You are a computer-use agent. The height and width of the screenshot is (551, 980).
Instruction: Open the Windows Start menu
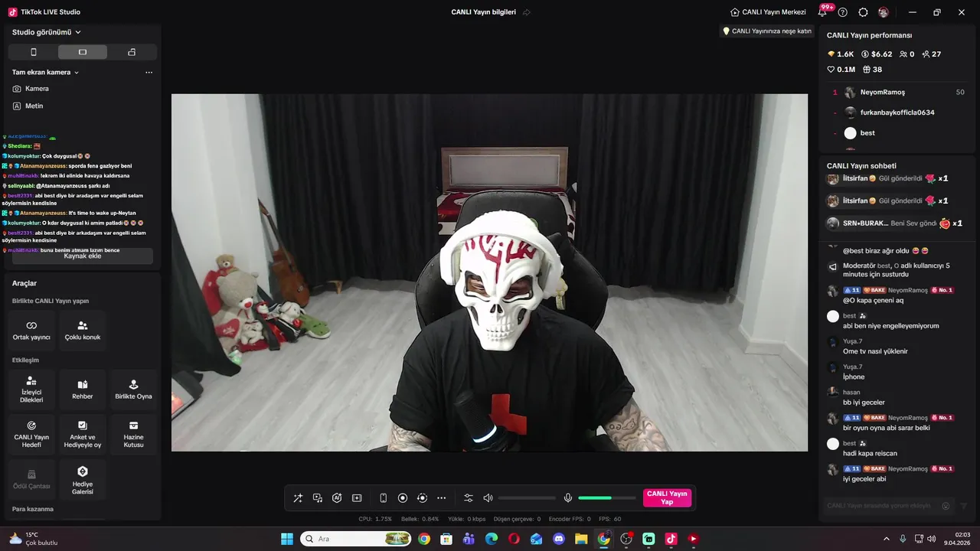pos(287,539)
